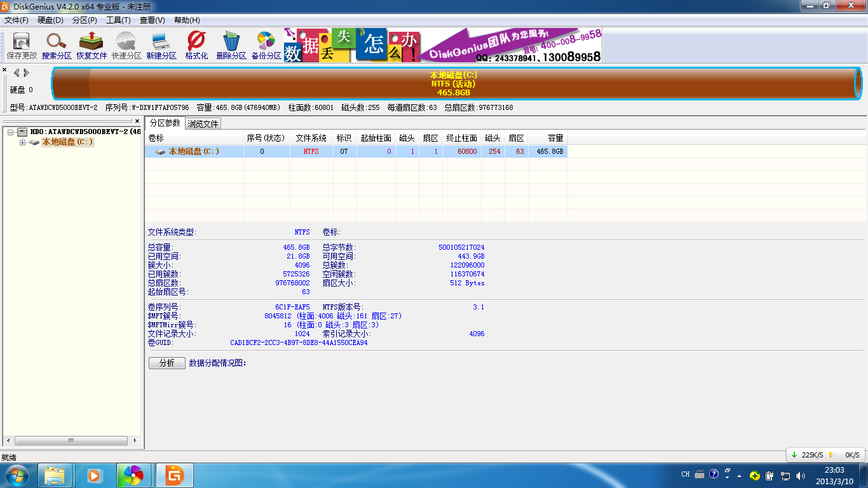
Task: Select the 本地磁盘(C:) row in partition table
Action: click(x=356, y=152)
